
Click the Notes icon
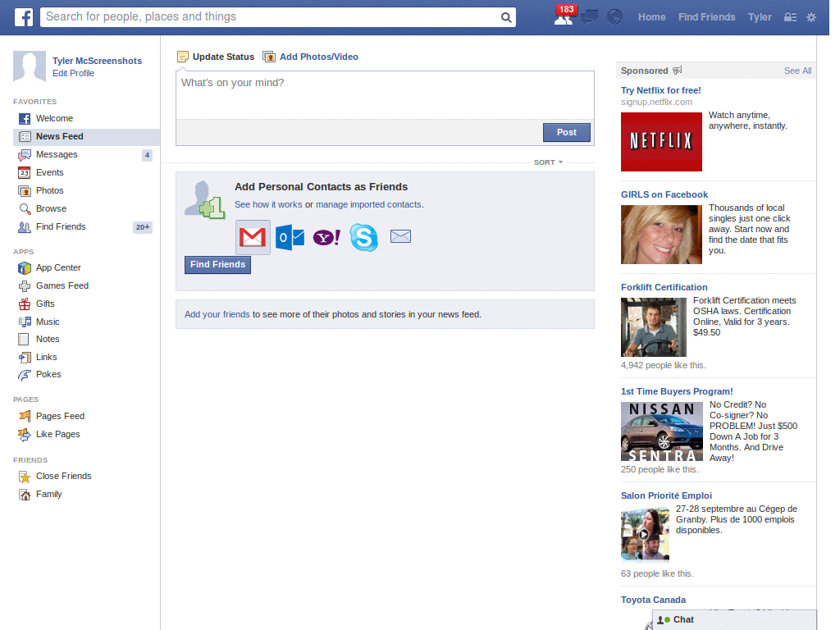tap(24, 339)
